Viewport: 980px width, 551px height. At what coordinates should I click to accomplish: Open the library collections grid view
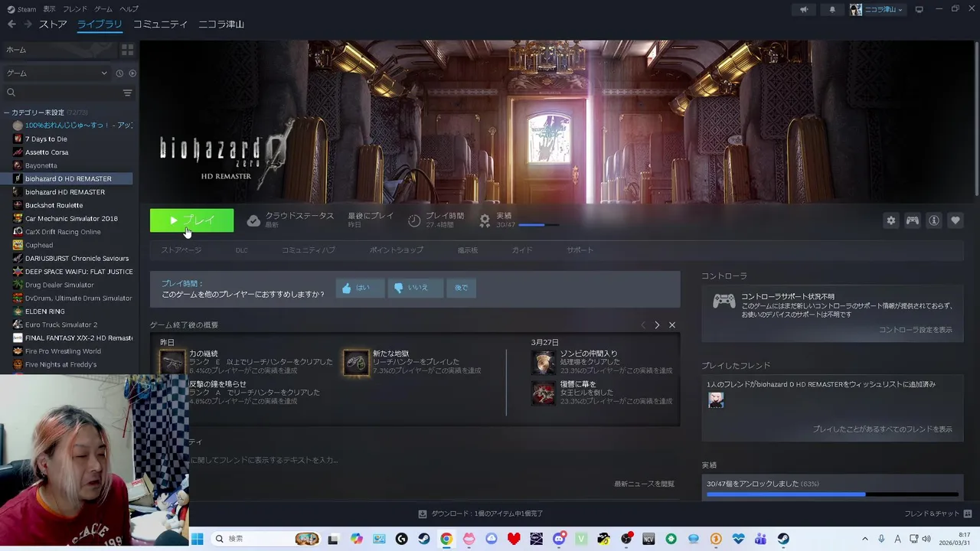coord(127,50)
